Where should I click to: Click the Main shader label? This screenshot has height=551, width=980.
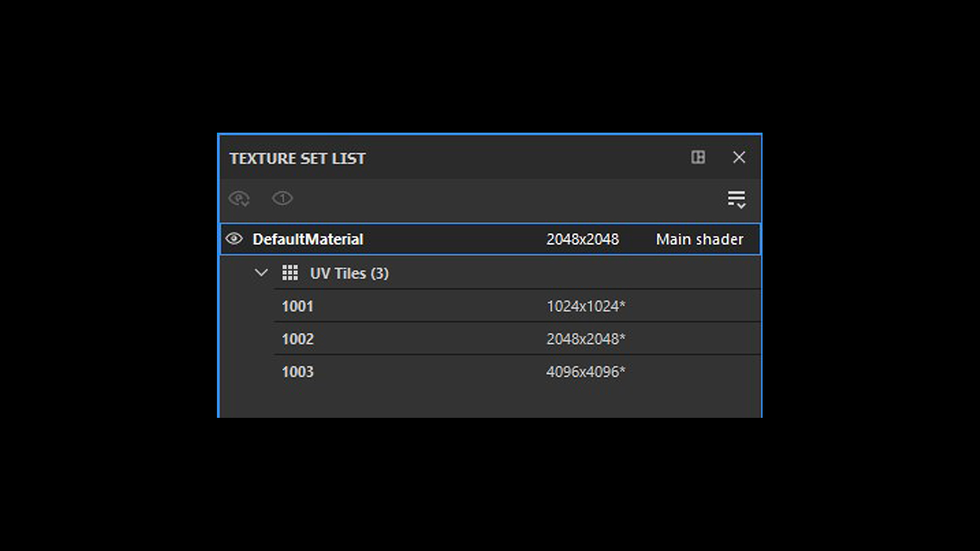point(700,239)
